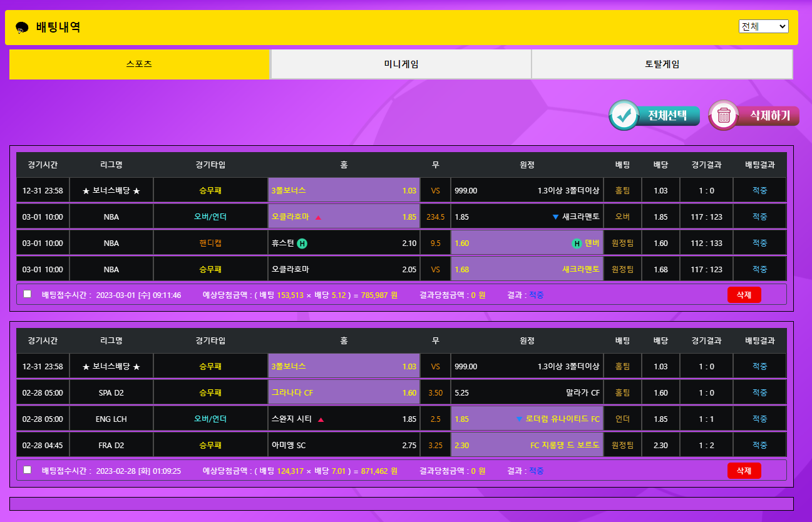
Task: Click the checkmark icon on 전체선택
Action: (624, 115)
